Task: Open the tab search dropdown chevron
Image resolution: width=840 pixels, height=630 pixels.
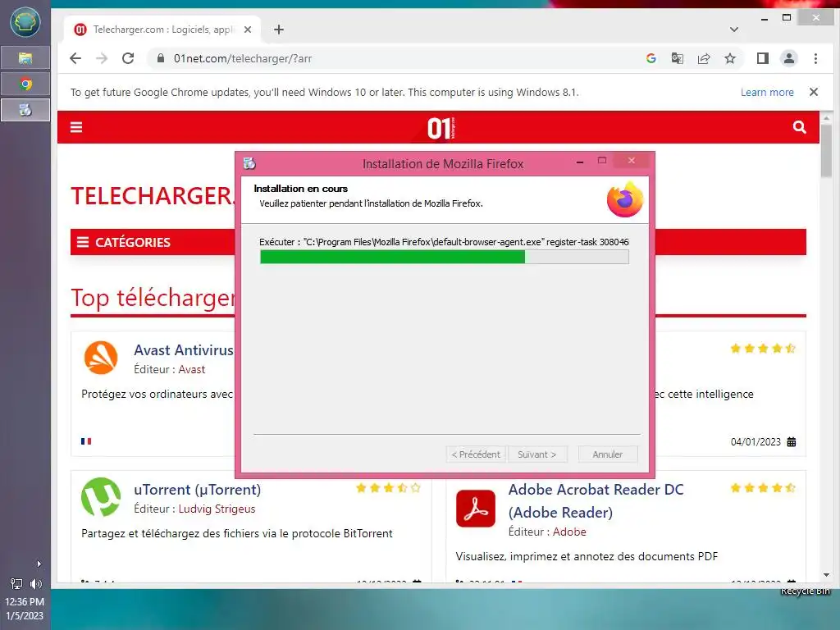Action: point(734,30)
